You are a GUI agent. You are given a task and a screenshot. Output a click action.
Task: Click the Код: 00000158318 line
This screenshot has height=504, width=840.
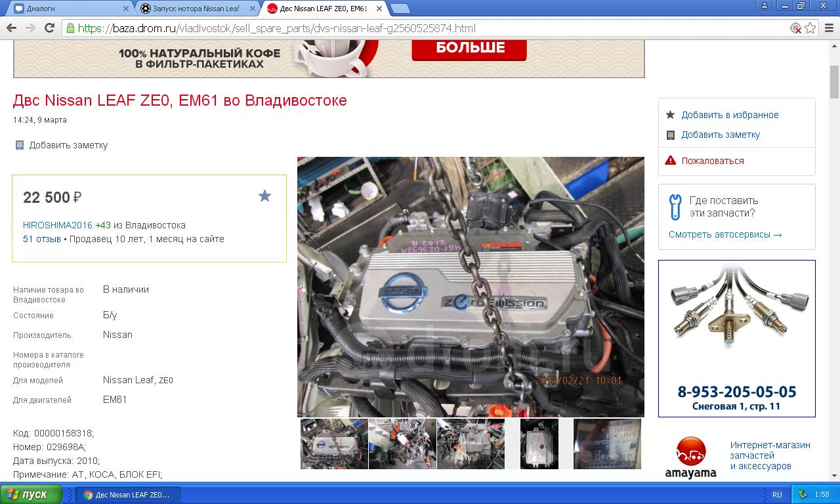click(53, 433)
